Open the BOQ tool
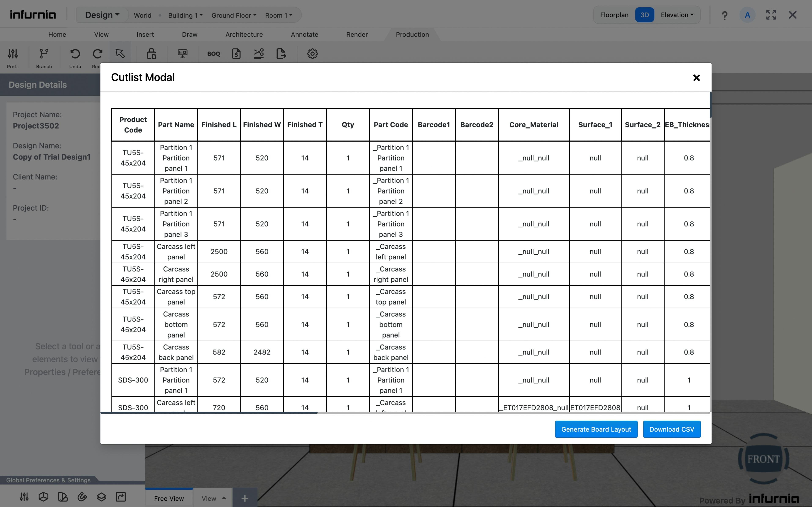 (213, 54)
